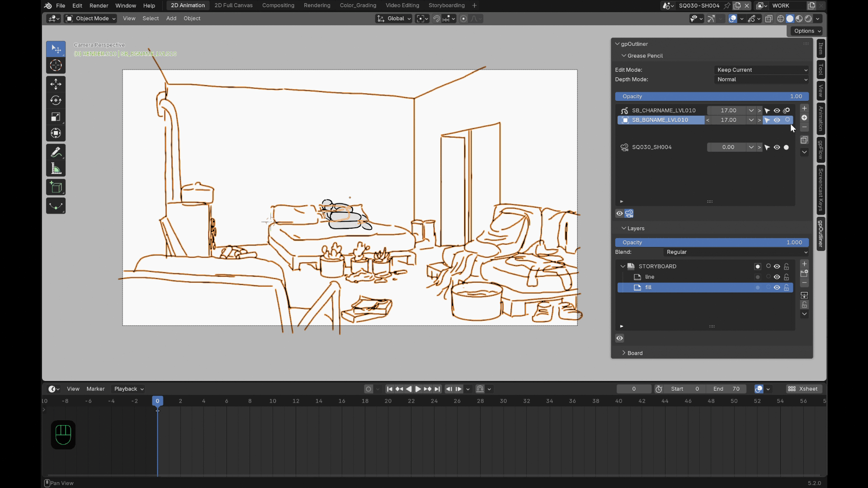
Task: Click the Xsheet button in the timeline
Action: (x=804, y=389)
